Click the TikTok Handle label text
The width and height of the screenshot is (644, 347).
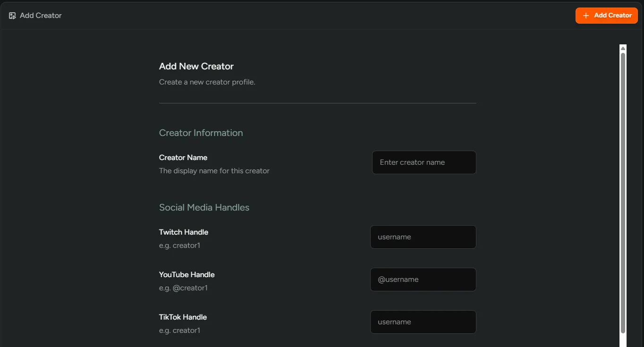coord(183,317)
